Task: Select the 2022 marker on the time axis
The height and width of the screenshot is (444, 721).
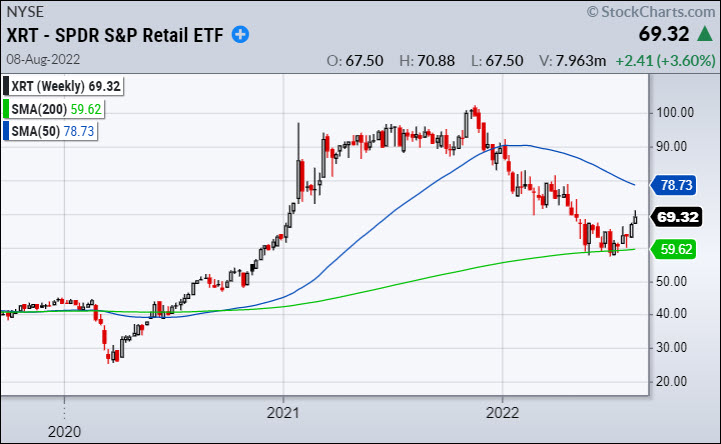Action: point(502,410)
